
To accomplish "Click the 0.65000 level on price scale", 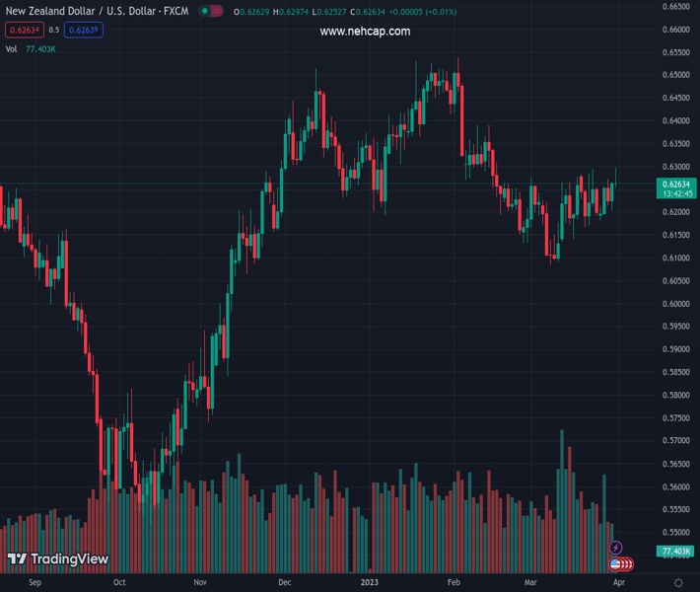I will [675, 75].
